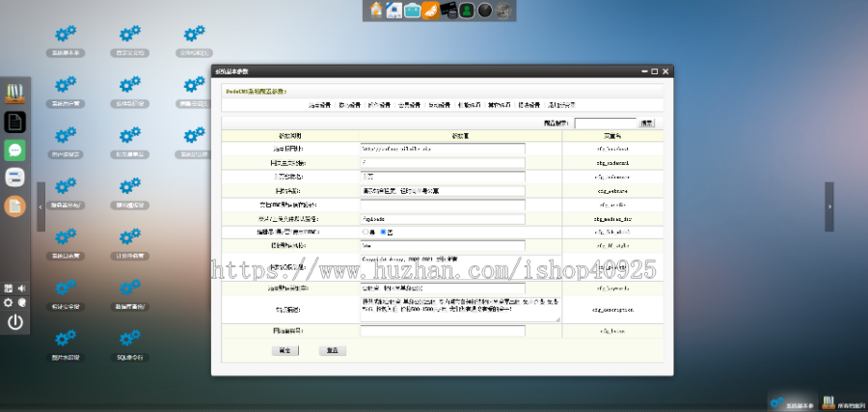
Task: Click the cfg_description site description textarea
Action: [460, 309]
